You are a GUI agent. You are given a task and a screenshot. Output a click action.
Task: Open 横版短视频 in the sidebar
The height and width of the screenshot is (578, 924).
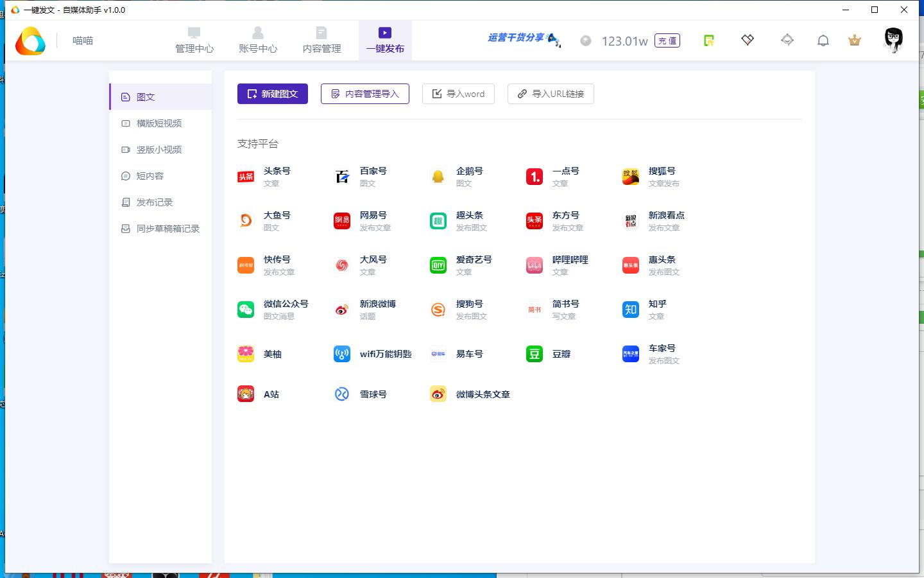160,123
